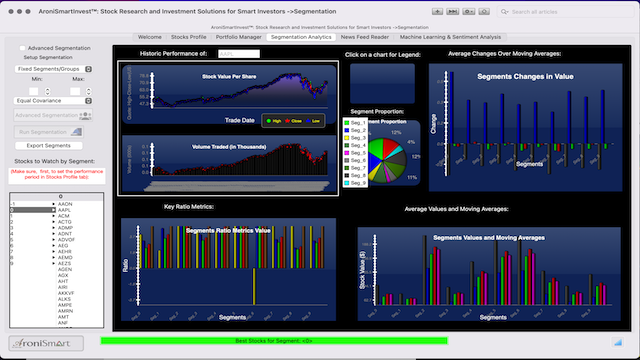
Task: Expand segment -1 row arrow
Action: pyautogui.click(x=53, y=204)
